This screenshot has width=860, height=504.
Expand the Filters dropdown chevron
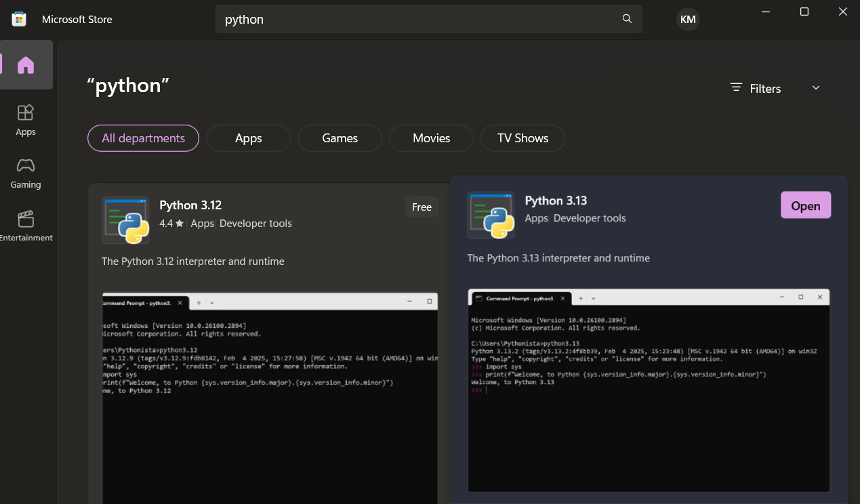(x=816, y=88)
